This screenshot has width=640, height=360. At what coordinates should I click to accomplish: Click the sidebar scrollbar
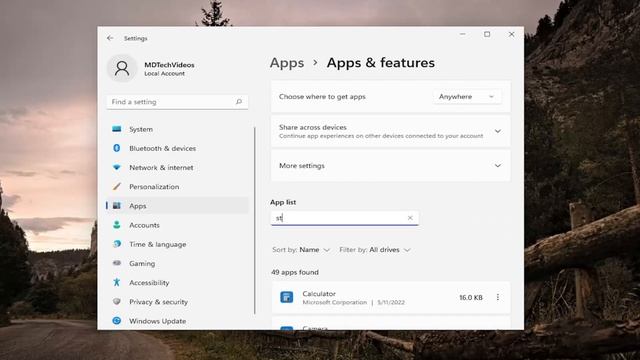pyautogui.click(x=255, y=220)
